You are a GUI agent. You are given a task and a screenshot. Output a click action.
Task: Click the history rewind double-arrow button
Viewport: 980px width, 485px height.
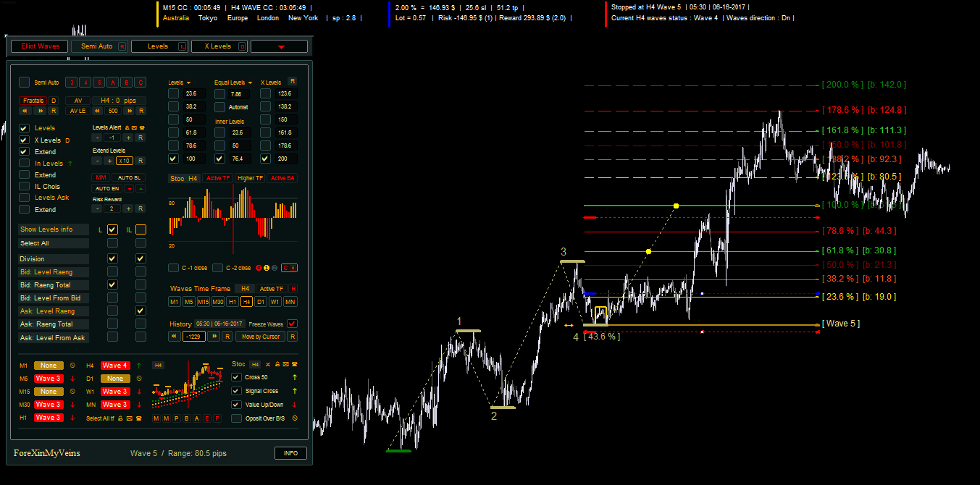click(x=174, y=337)
